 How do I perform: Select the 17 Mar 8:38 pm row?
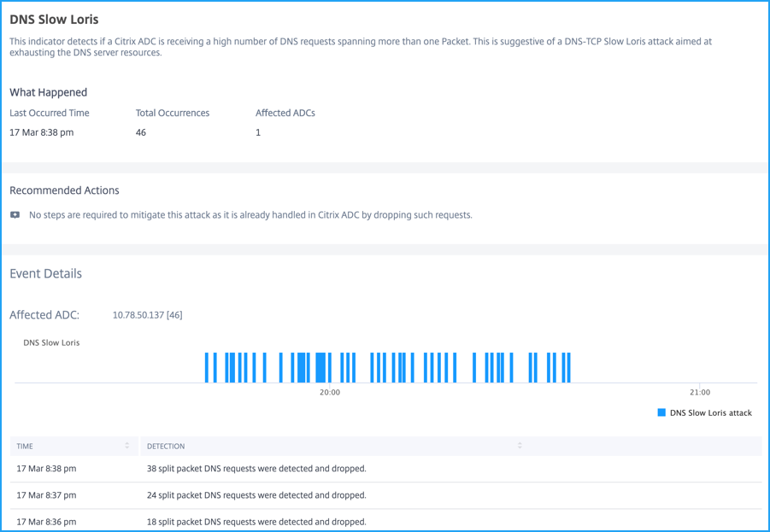[x=385, y=469]
